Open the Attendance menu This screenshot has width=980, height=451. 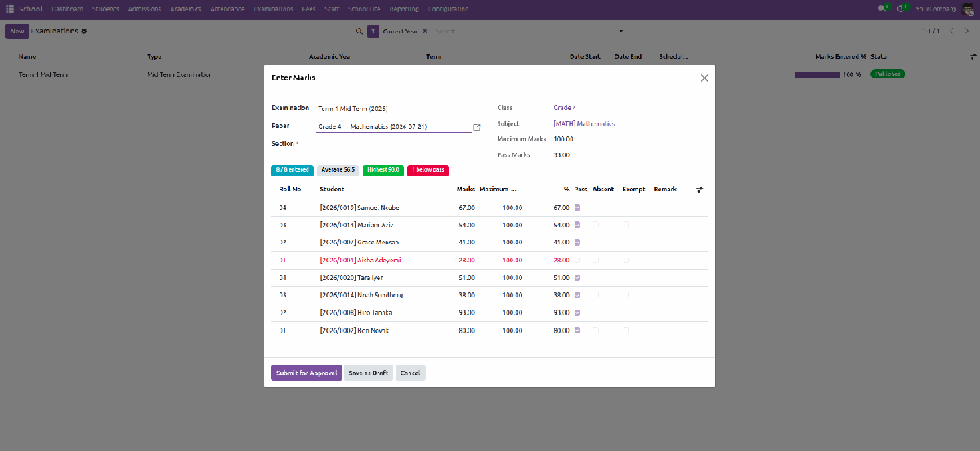227,9
